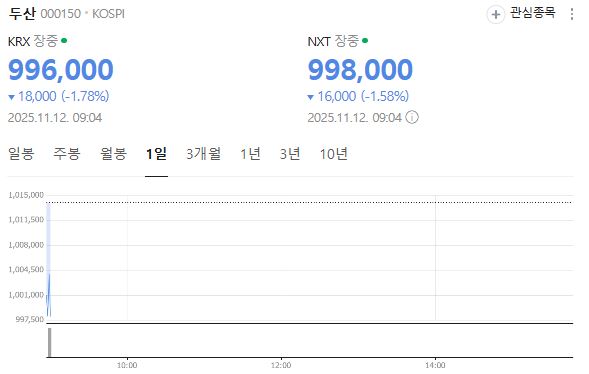
Task: Select the 1일 chart tab
Action: pyautogui.click(x=156, y=154)
